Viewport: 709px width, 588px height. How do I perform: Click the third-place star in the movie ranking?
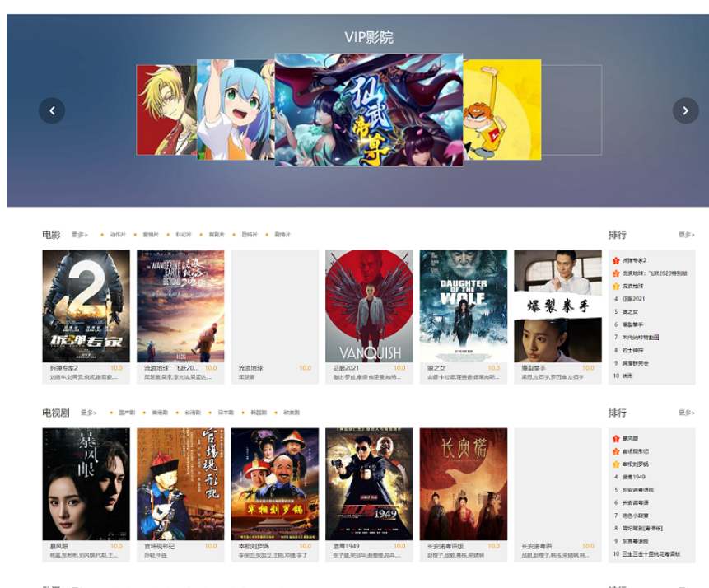tap(616, 286)
